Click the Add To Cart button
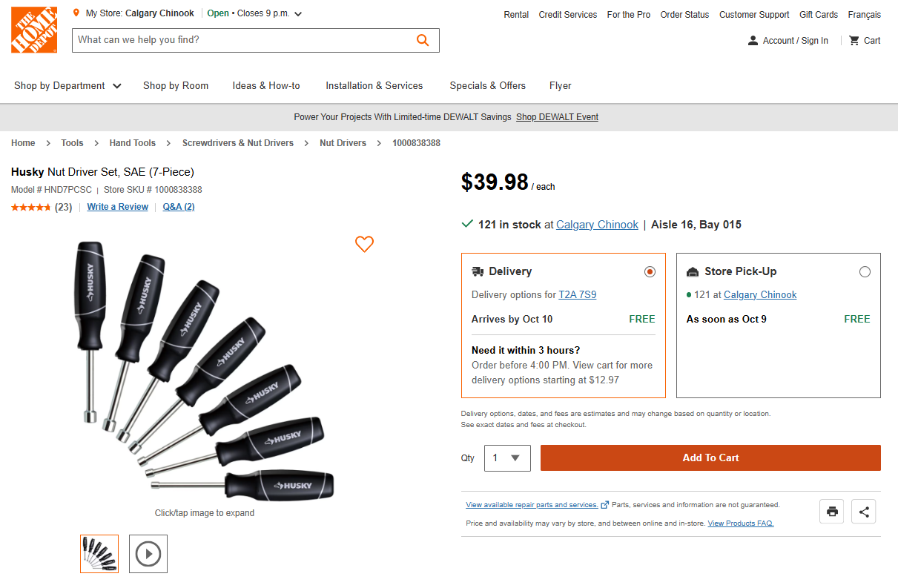Viewport: 898px width, 588px height. point(710,457)
